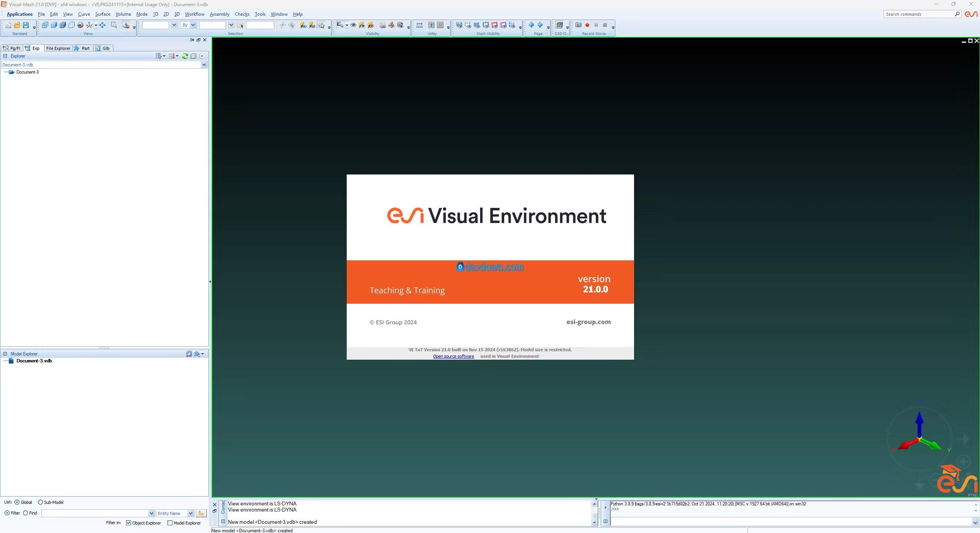Click the green refresh icon in Explorer
Image resolution: width=980 pixels, height=533 pixels.
tap(185, 56)
